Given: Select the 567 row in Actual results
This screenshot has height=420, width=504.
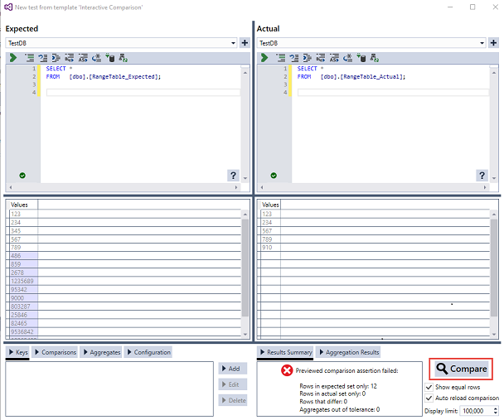Looking at the screenshot, I should [x=374, y=231].
